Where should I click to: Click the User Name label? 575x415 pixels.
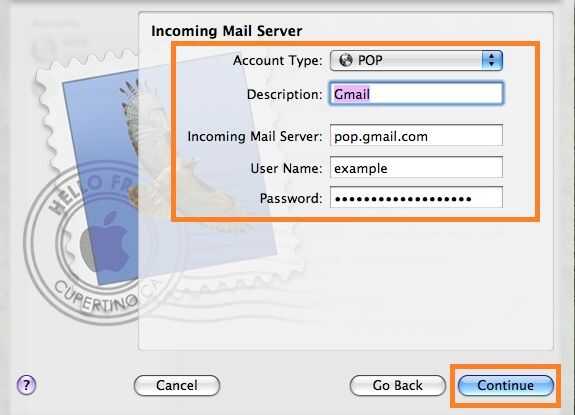tap(286, 168)
